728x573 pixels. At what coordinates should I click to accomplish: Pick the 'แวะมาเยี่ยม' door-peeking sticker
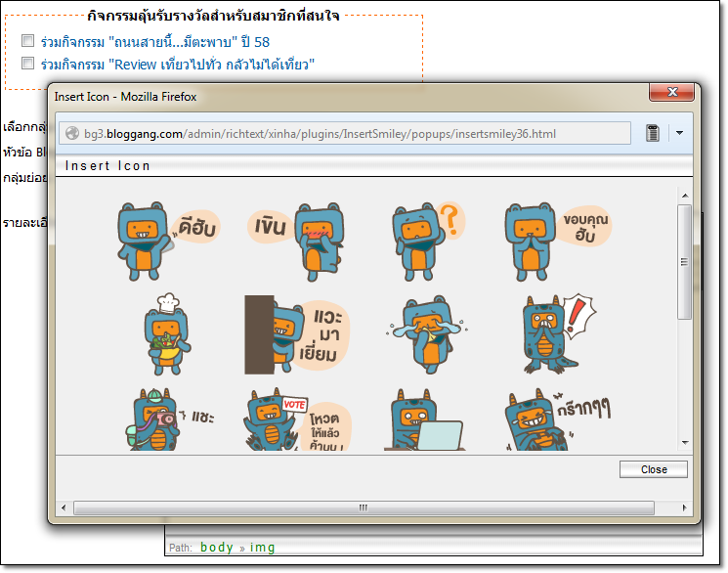tap(297, 334)
